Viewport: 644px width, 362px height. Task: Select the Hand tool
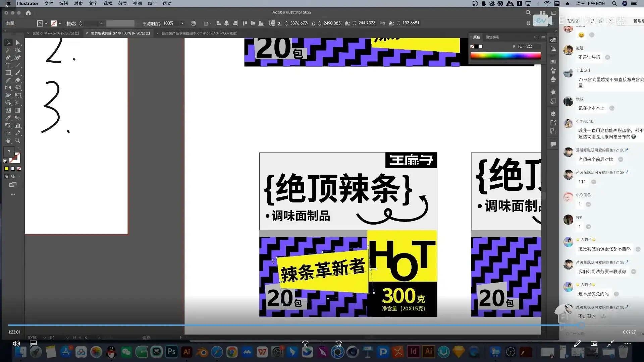click(8, 140)
